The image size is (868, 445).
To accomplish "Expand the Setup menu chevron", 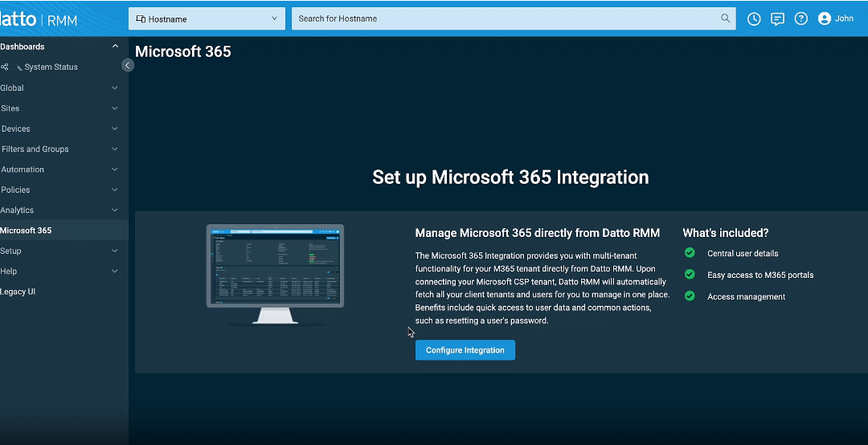I will pyautogui.click(x=115, y=251).
